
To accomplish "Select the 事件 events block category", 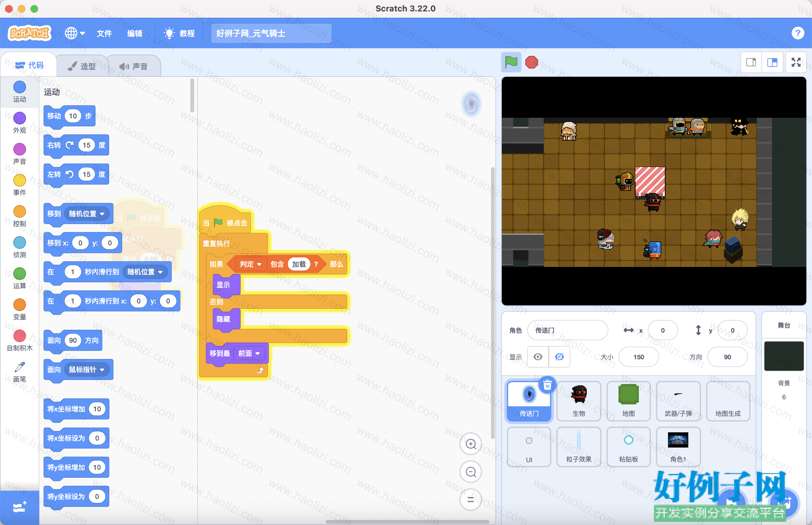I will [x=19, y=185].
